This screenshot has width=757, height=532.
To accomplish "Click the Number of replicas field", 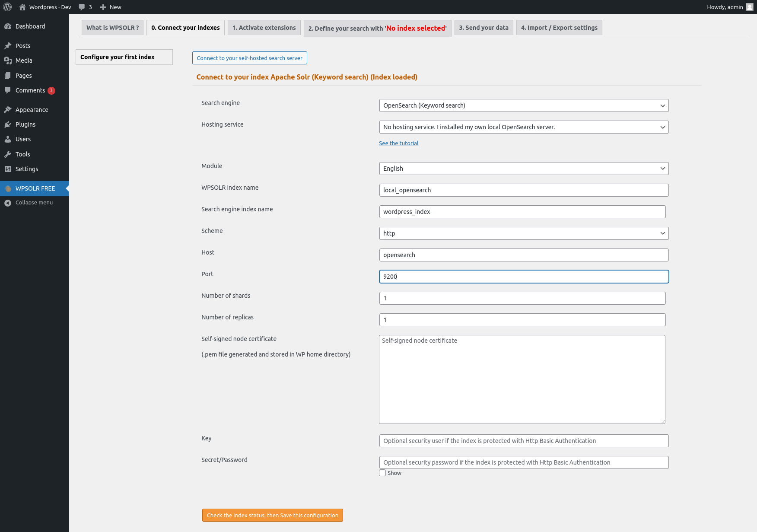I will [x=522, y=320].
